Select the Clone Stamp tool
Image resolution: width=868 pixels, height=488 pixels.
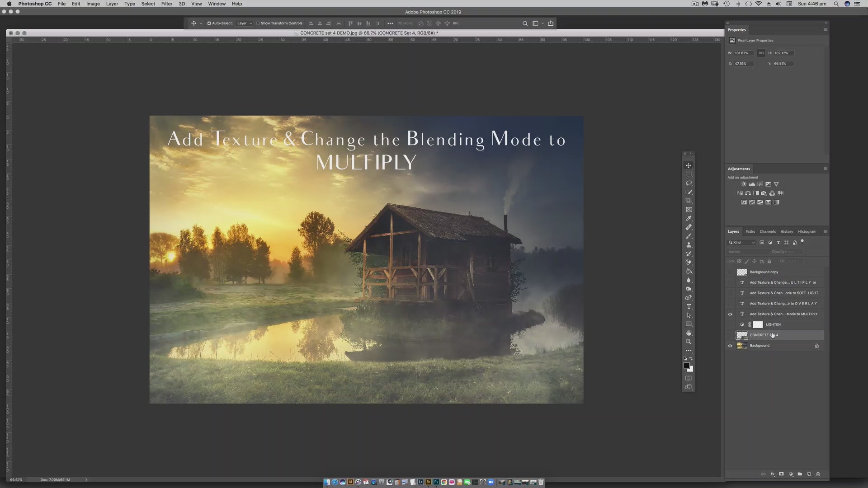coord(689,245)
